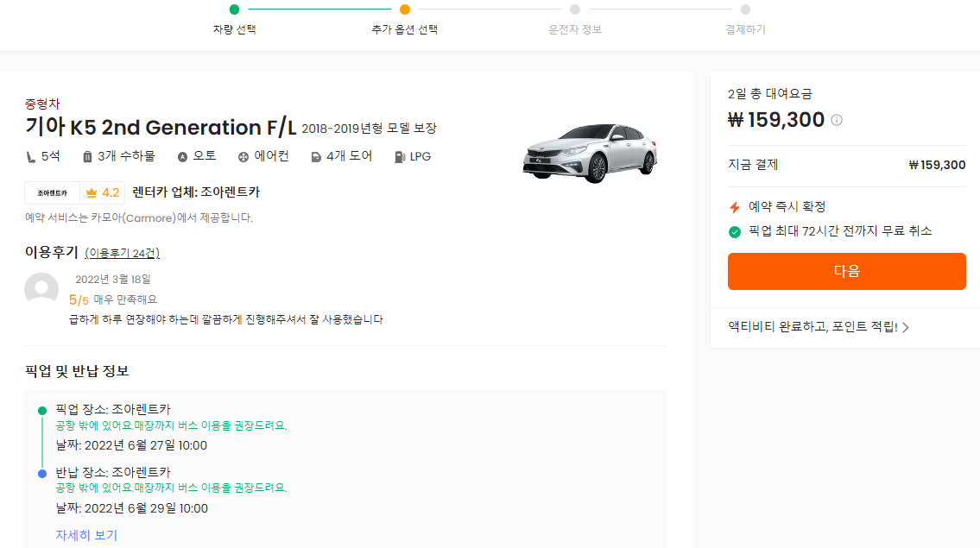Expand the chevron after 포인트 적립!
The height and width of the screenshot is (548, 980).
click(906, 327)
